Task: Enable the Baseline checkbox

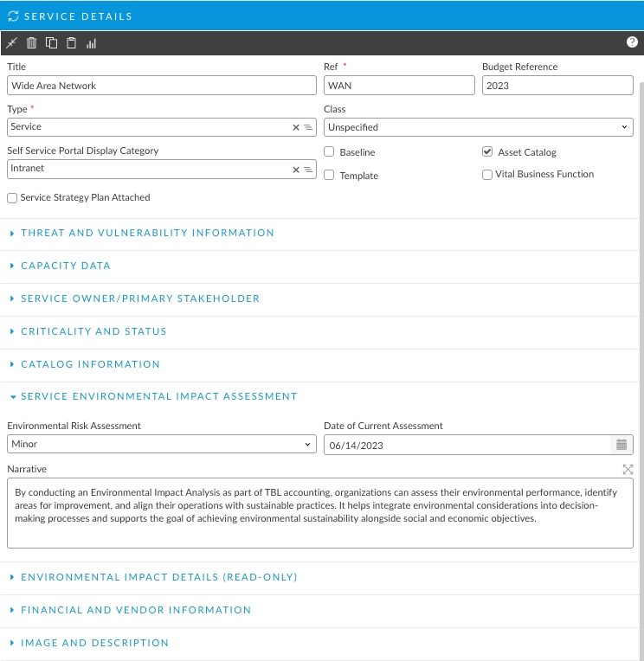Action: coord(329,152)
